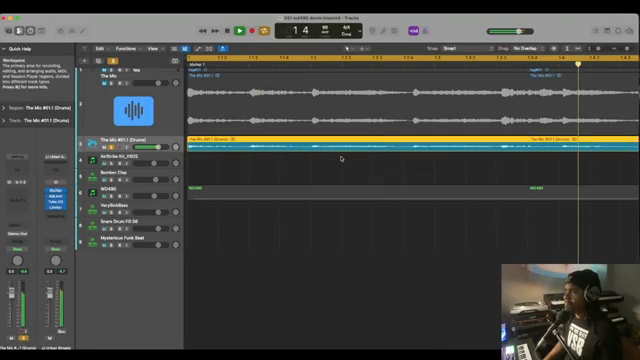Open the Drag No Overlap dropdown

[529, 49]
